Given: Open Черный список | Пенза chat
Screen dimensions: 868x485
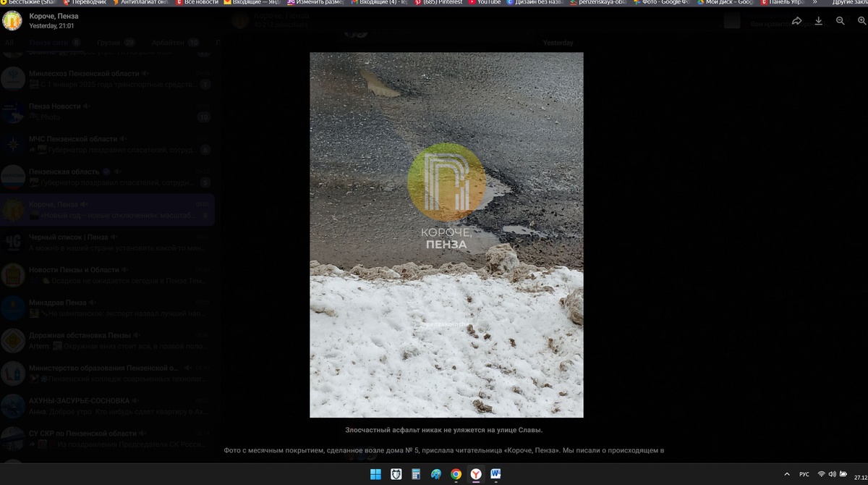Looking at the screenshot, I should (x=107, y=242).
